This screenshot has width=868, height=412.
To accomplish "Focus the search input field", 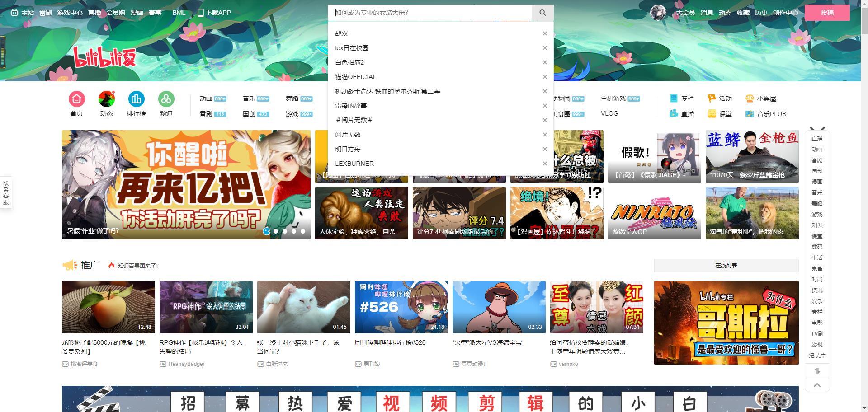I will [430, 13].
